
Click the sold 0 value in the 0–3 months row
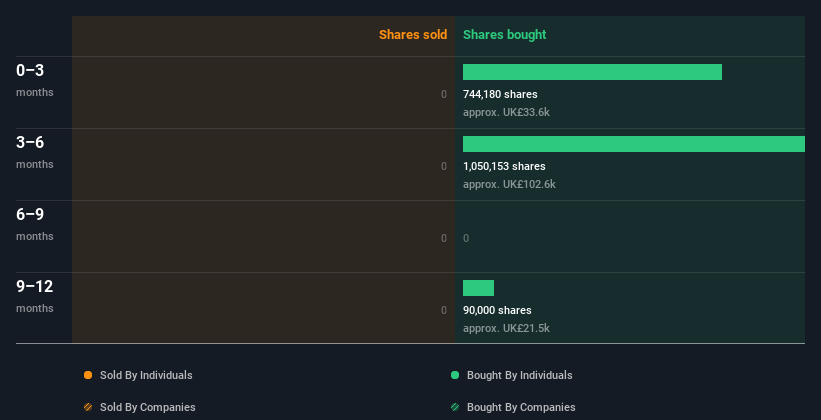pos(444,94)
